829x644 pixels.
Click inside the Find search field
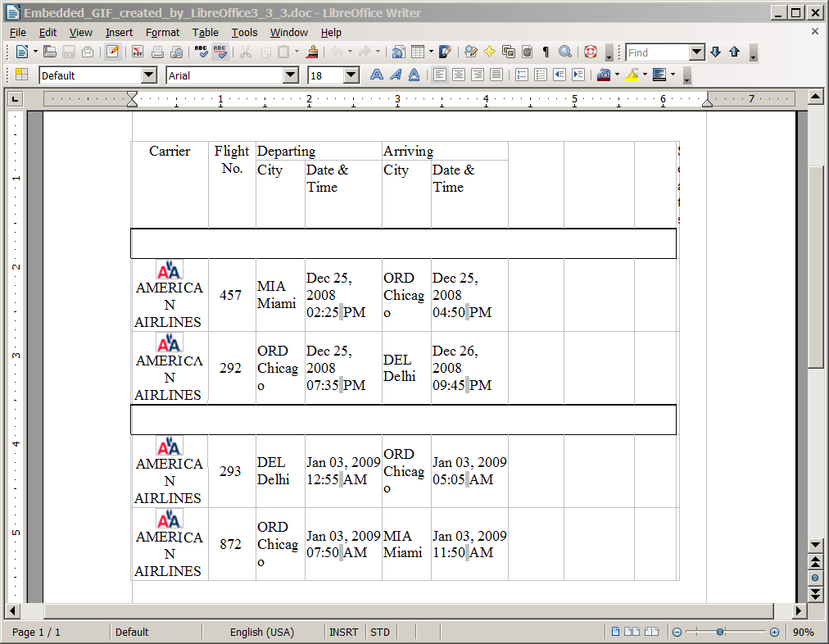(657, 52)
